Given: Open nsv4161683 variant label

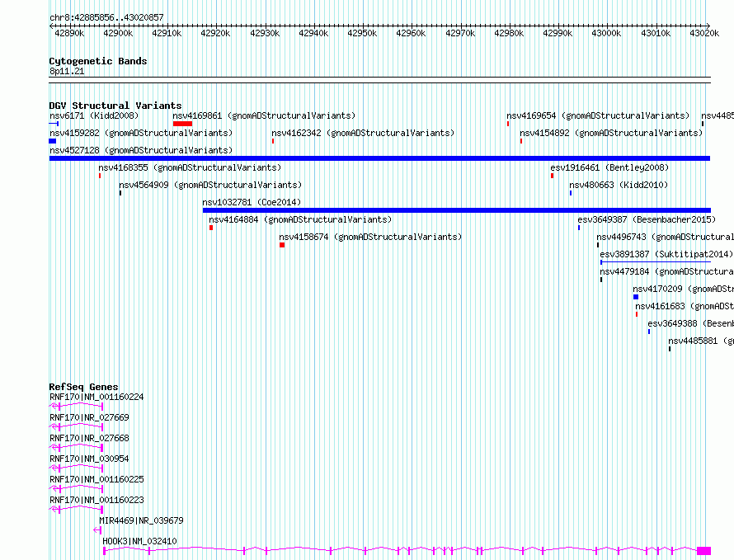Looking at the screenshot, I should (685, 306).
